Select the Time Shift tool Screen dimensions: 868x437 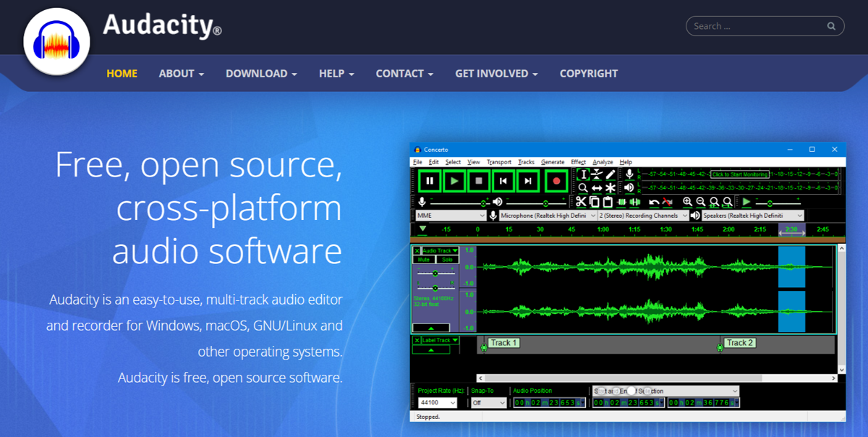596,188
